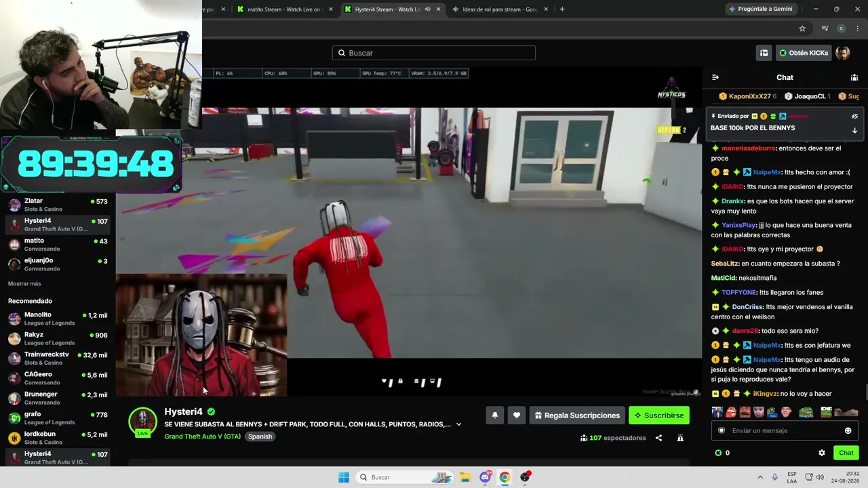Follow Hysteri4 with the heart button
This screenshot has height=488, width=868.
coord(517,415)
